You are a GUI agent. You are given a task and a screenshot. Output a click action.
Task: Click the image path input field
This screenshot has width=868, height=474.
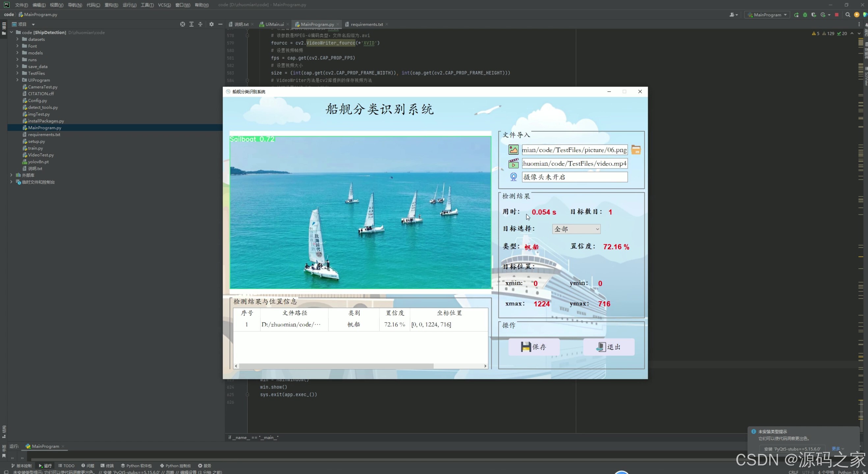coord(575,150)
